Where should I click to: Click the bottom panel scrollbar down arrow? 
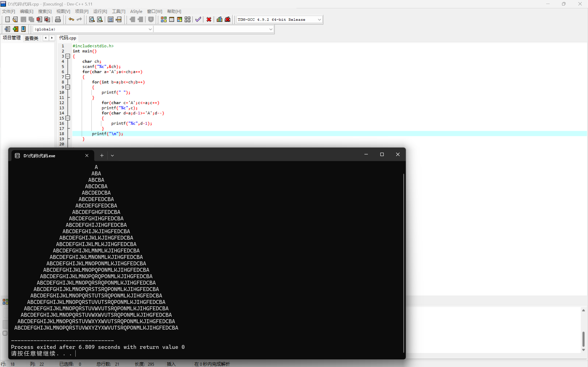(x=583, y=350)
